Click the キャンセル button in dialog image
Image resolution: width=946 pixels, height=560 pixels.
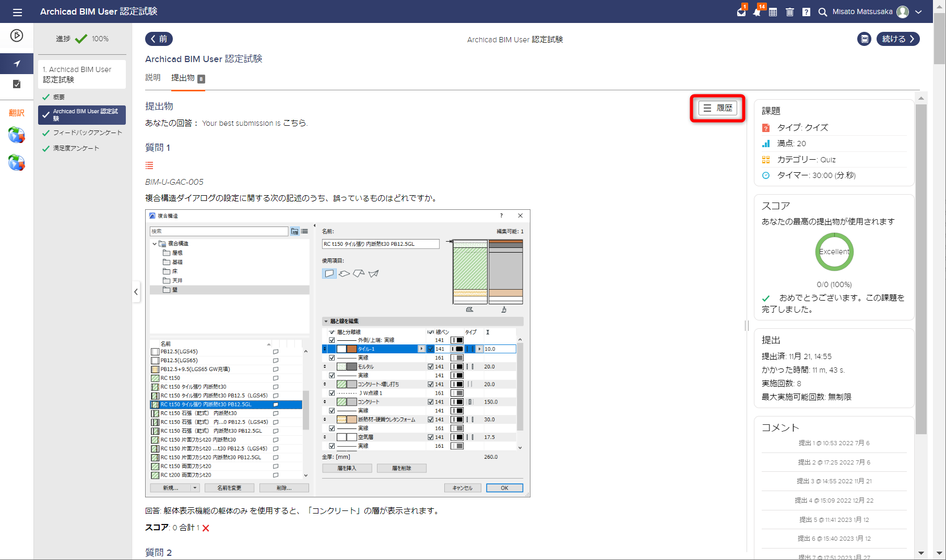click(x=463, y=488)
